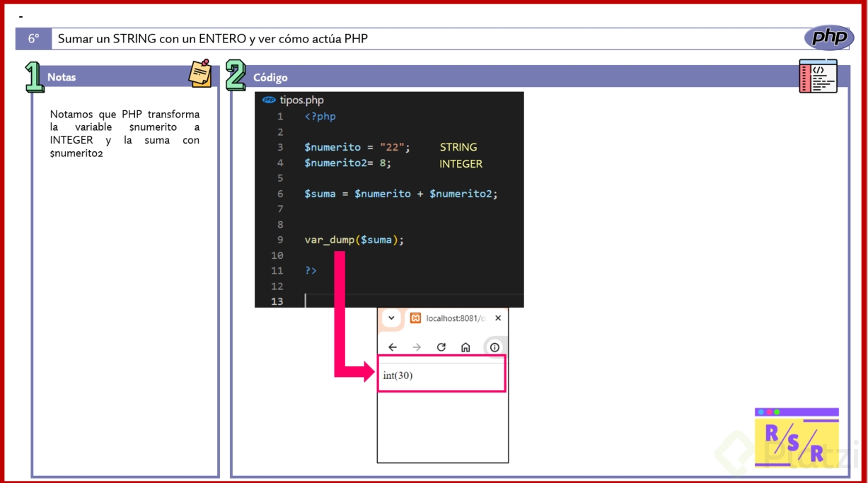Click the $suma assignment on line 6

point(401,194)
